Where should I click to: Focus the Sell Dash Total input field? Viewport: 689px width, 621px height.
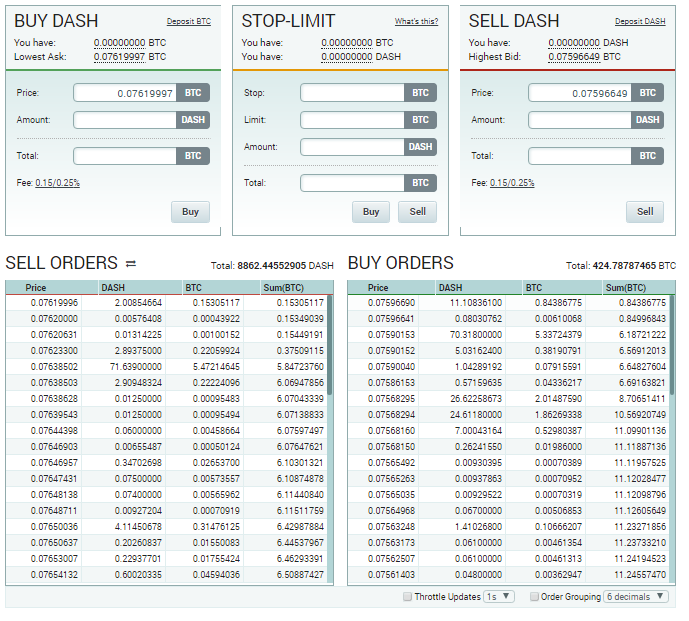pos(580,156)
